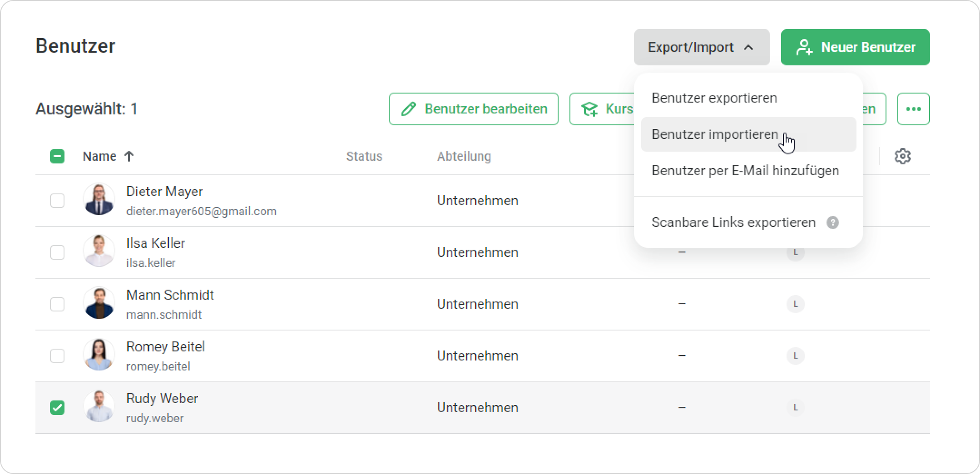This screenshot has width=980, height=474.
Task: Open Ilsa Keller's profile picture
Action: click(x=99, y=252)
